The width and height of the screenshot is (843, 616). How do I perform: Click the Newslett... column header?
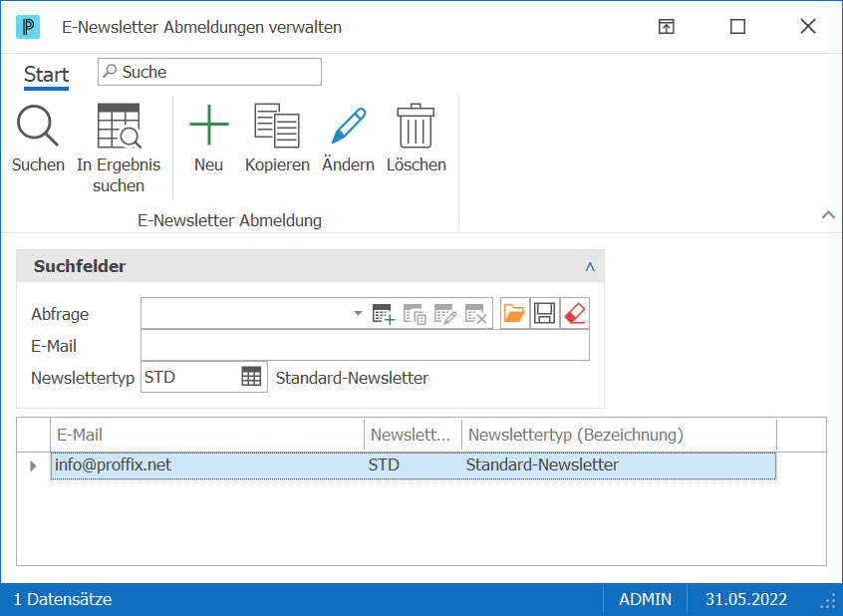pyautogui.click(x=413, y=435)
